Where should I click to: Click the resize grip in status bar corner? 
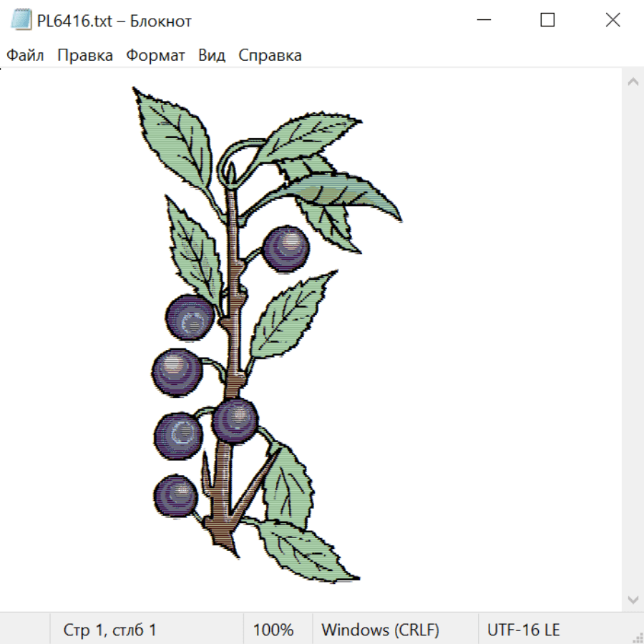click(x=637, y=637)
